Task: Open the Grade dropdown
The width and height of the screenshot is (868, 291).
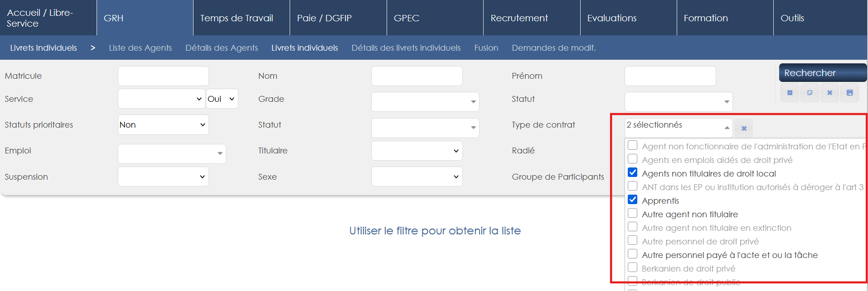Action: 425,102
